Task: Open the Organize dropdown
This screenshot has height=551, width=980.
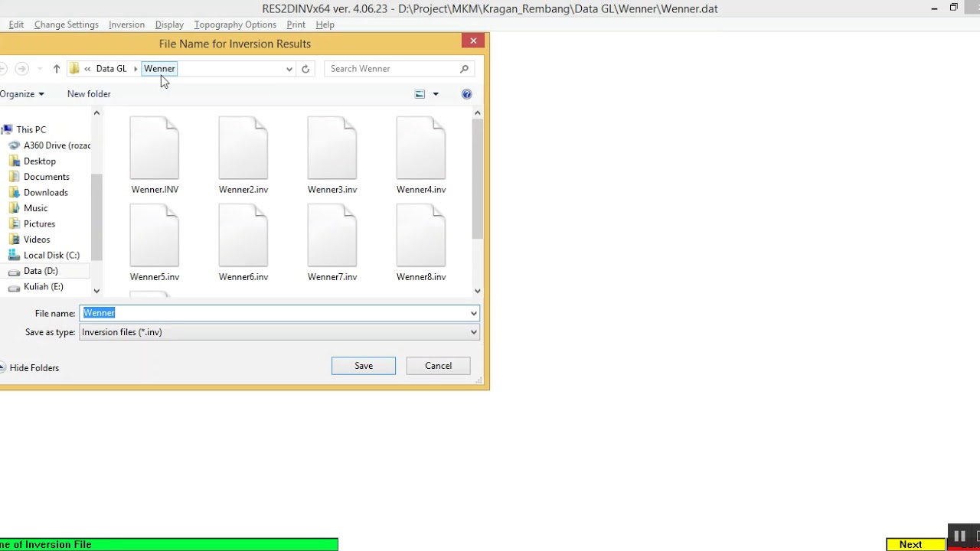Action: point(22,94)
